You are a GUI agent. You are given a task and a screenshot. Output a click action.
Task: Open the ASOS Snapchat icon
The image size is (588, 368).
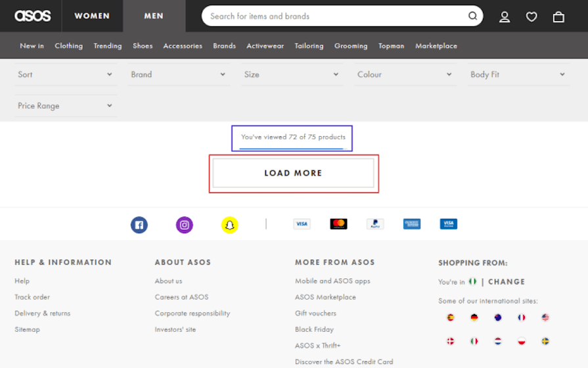click(230, 225)
